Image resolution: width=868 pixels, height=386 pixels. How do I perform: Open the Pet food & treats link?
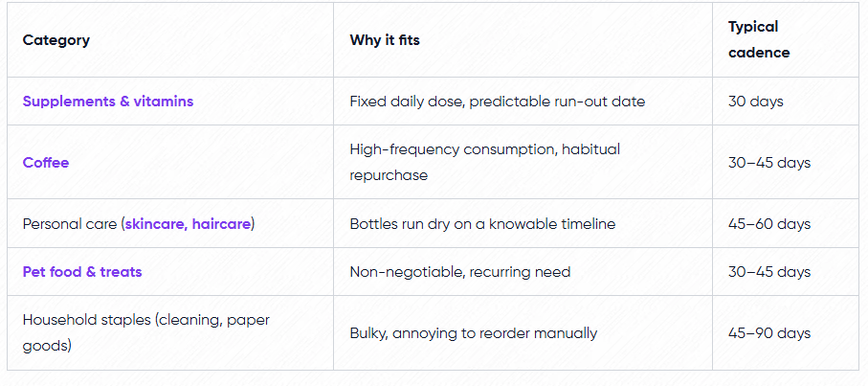(x=82, y=271)
